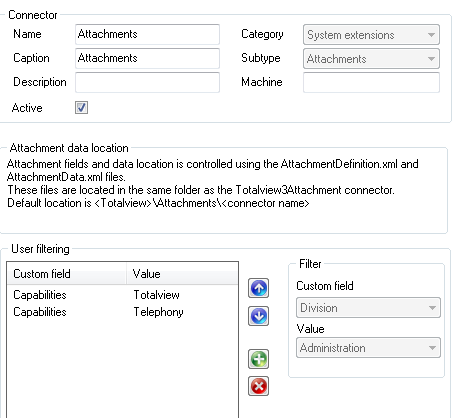Select the Capabilities Totalview row
462x418 pixels.
[x=123, y=295]
